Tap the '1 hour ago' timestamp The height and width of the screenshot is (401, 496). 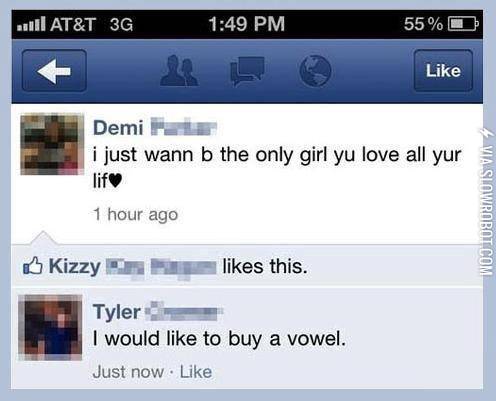point(135,214)
